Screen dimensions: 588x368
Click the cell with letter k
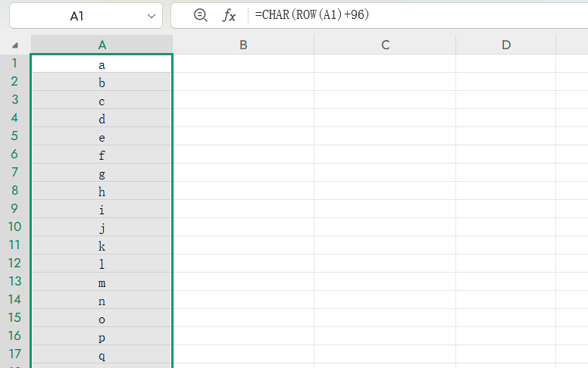click(102, 246)
